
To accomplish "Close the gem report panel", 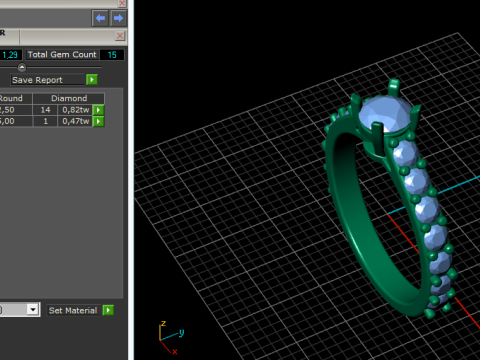I will coord(120,36).
